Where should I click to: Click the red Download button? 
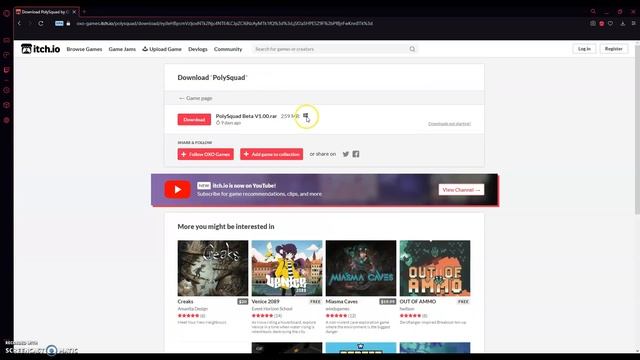(x=194, y=120)
